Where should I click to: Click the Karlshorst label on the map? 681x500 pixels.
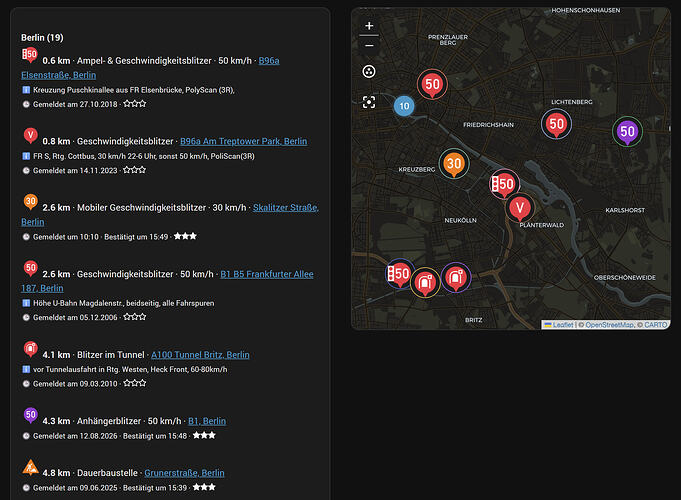click(625, 210)
